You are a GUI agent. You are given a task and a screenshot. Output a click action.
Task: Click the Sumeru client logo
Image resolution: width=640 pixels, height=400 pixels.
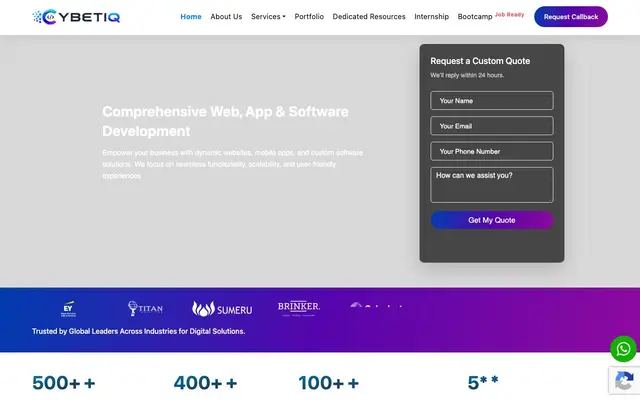coord(222,309)
